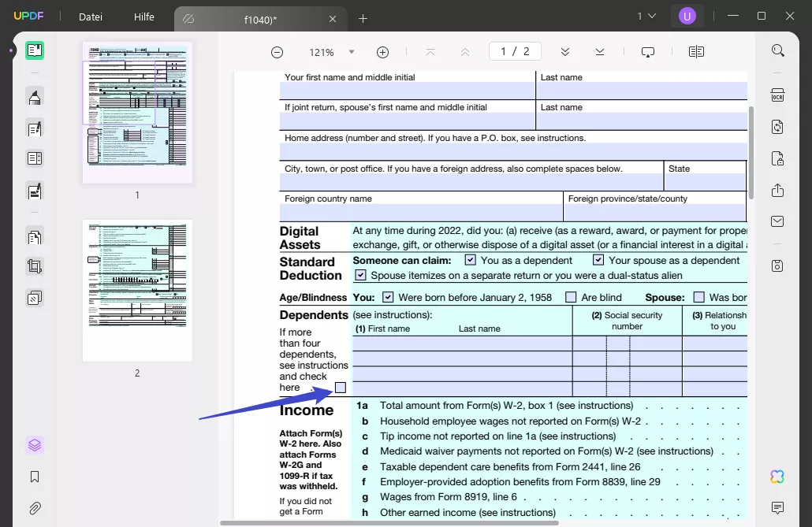Start OCR text recognition

tap(778, 94)
